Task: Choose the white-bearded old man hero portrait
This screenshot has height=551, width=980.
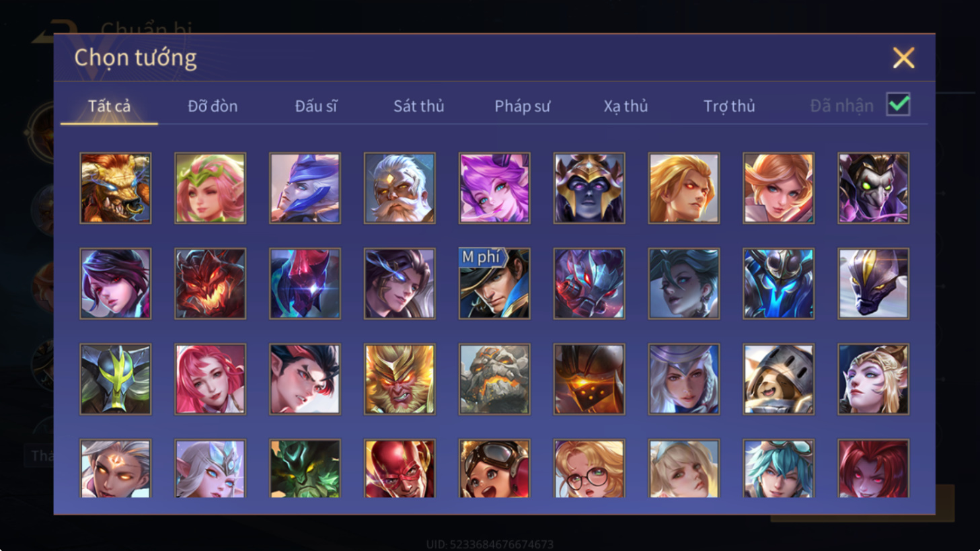Action: [x=400, y=188]
